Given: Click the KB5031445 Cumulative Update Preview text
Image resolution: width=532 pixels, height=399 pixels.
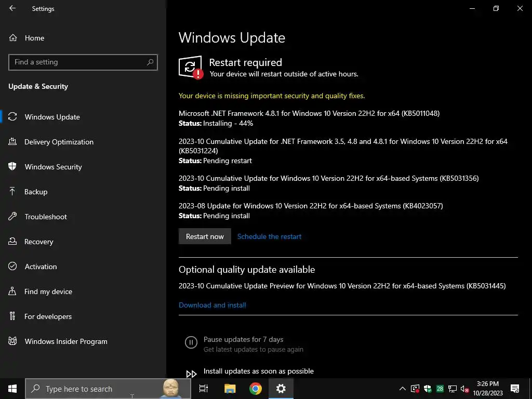Looking at the screenshot, I should point(342,286).
